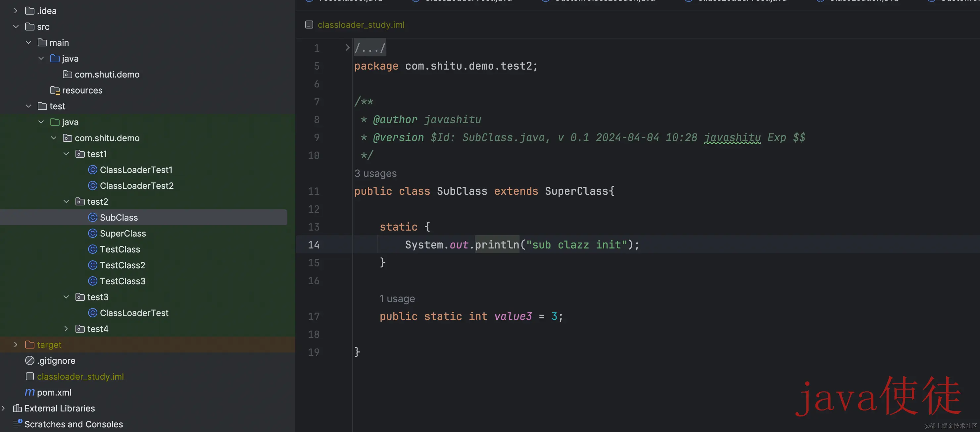The image size is (980, 432).
Task: Click the TestClass3 class icon
Action: click(x=92, y=281)
